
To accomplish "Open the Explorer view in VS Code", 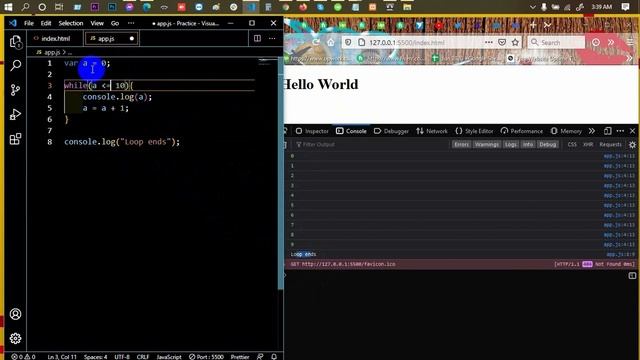I will [16, 42].
